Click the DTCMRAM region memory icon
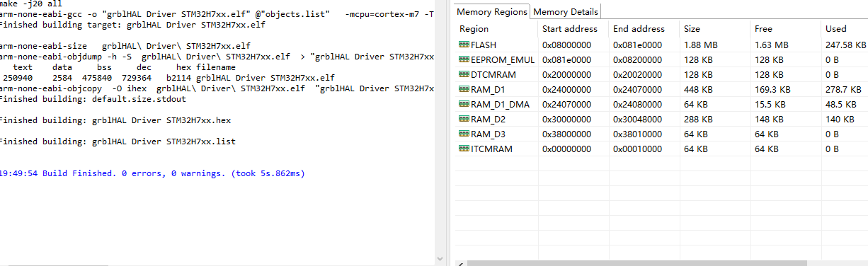This screenshot has height=266, width=868. pos(464,74)
